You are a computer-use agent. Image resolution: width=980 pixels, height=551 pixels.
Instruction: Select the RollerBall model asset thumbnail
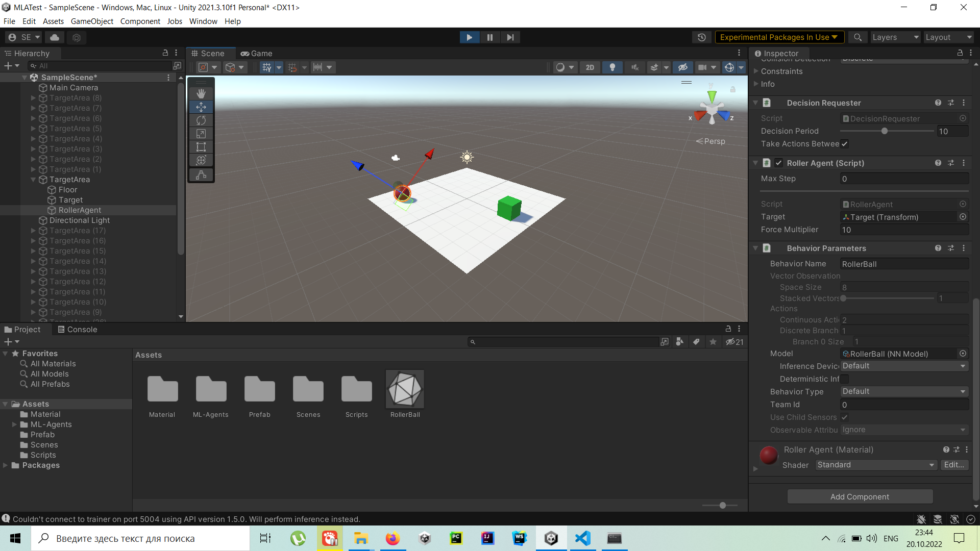(x=405, y=390)
